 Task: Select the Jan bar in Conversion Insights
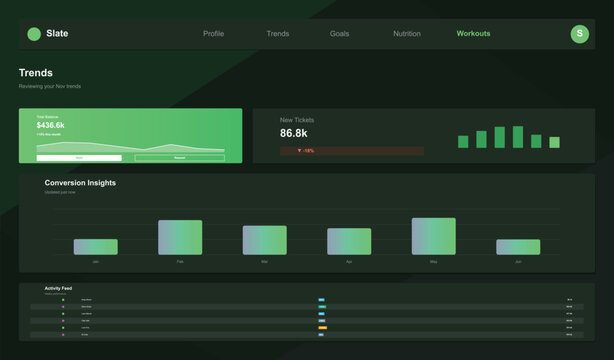point(96,247)
